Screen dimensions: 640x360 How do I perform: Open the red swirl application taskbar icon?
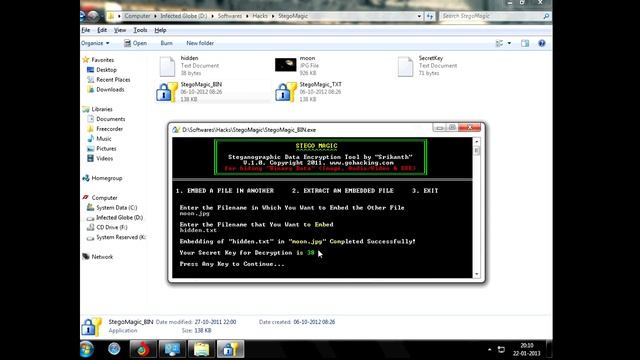[x=143, y=349]
